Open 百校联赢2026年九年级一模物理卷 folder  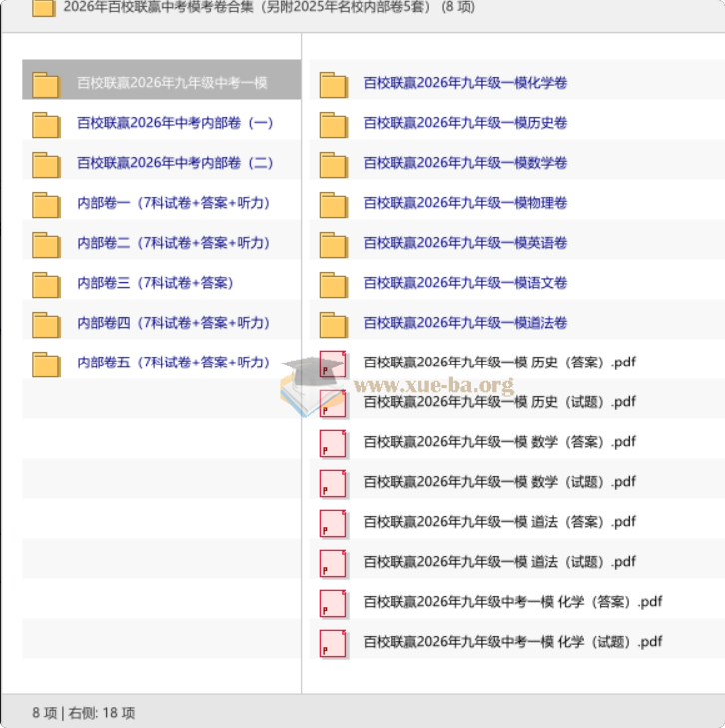point(465,203)
